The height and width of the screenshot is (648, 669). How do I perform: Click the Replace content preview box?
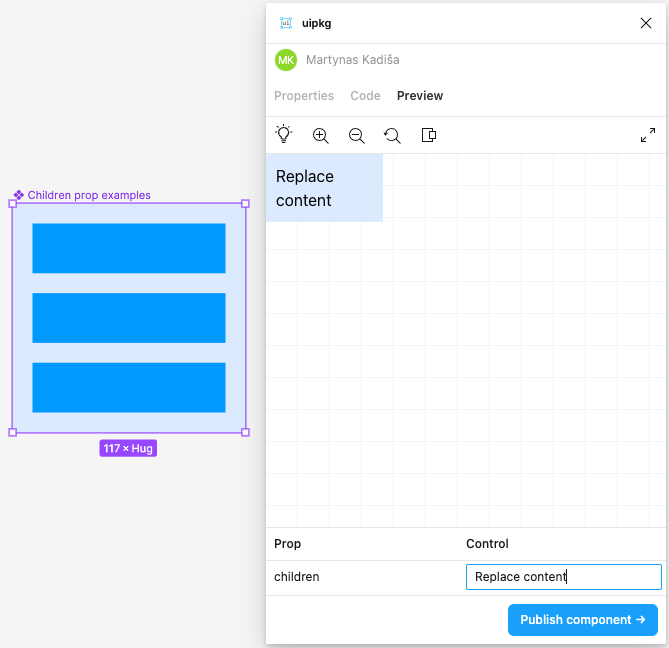point(324,188)
